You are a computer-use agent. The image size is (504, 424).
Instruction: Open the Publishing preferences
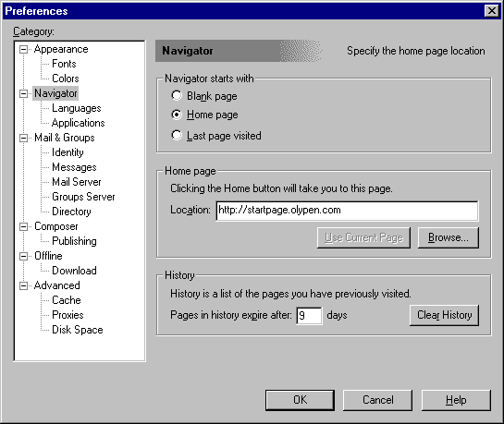point(74,241)
